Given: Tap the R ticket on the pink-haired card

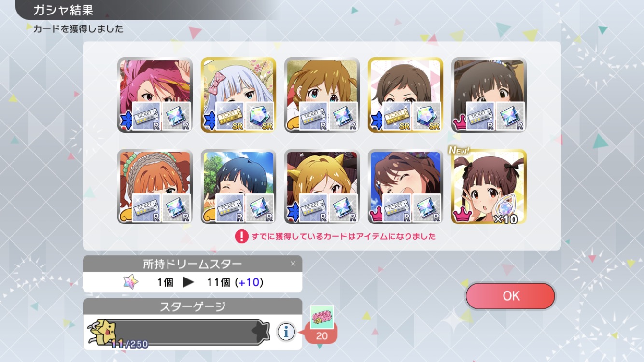Looking at the screenshot, I should coord(146,116).
